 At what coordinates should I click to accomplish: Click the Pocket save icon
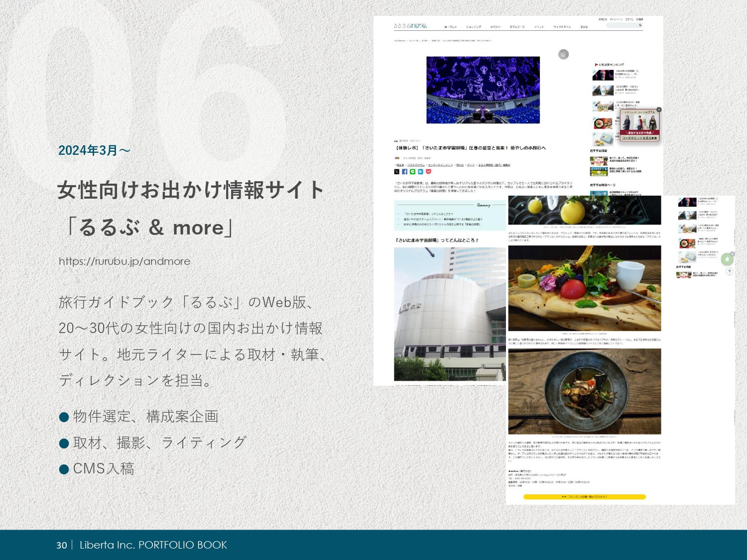click(428, 172)
